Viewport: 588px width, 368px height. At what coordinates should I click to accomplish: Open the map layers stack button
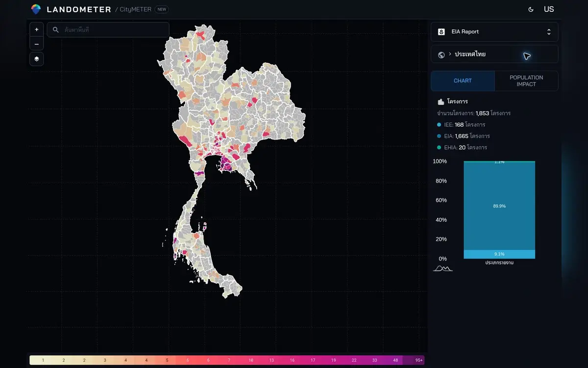point(36,59)
